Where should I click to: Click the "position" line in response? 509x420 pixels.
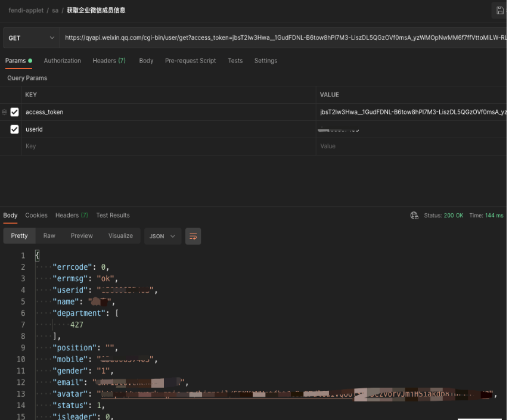(x=85, y=348)
